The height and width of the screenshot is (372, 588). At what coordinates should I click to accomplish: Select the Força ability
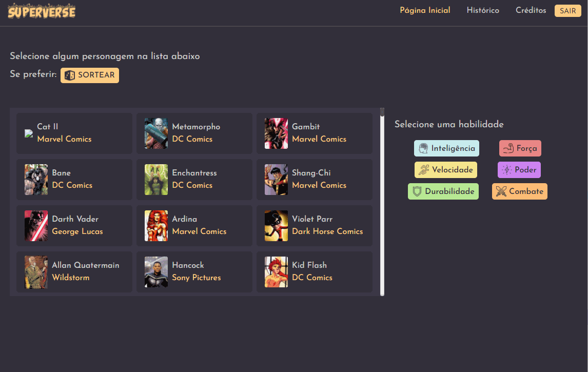point(520,148)
